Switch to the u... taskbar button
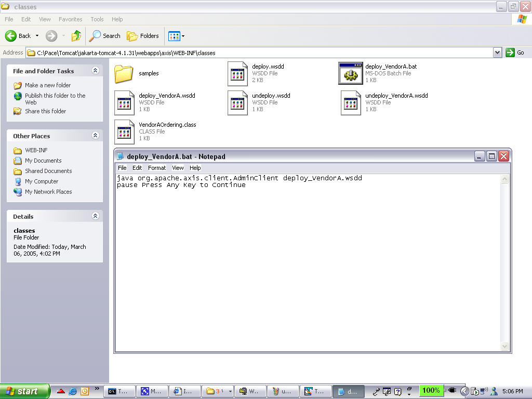Screen dimensions: 532x399 283,391
